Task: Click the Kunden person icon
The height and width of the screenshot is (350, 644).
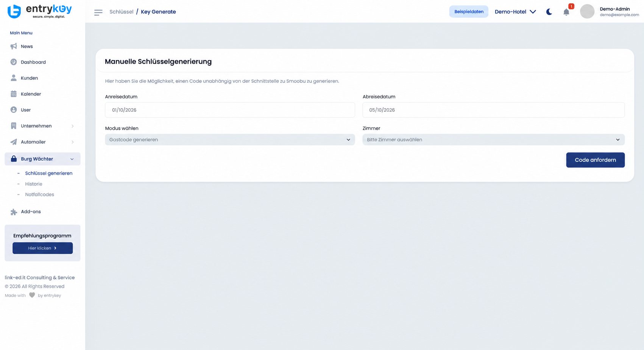Action: (14, 78)
